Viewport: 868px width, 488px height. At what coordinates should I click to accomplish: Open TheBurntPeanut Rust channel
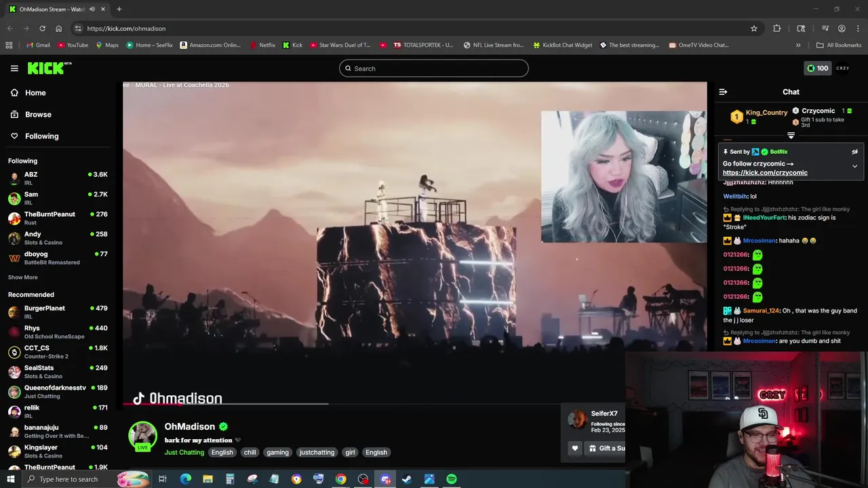coord(58,218)
